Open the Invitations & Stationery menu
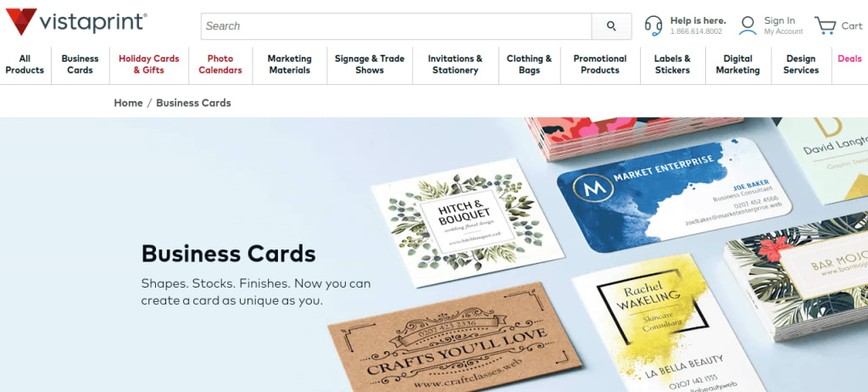The height and width of the screenshot is (392, 868). [455, 64]
